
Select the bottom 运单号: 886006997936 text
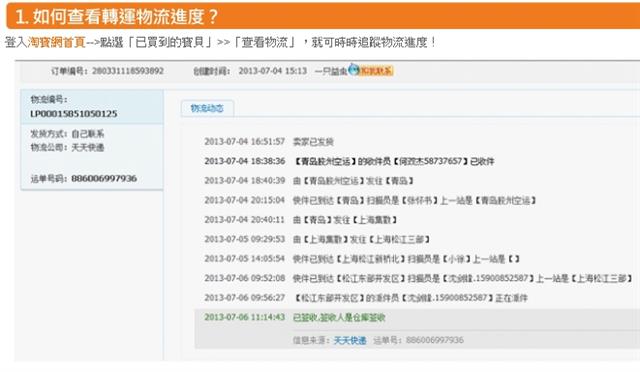[x=418, y=340]
